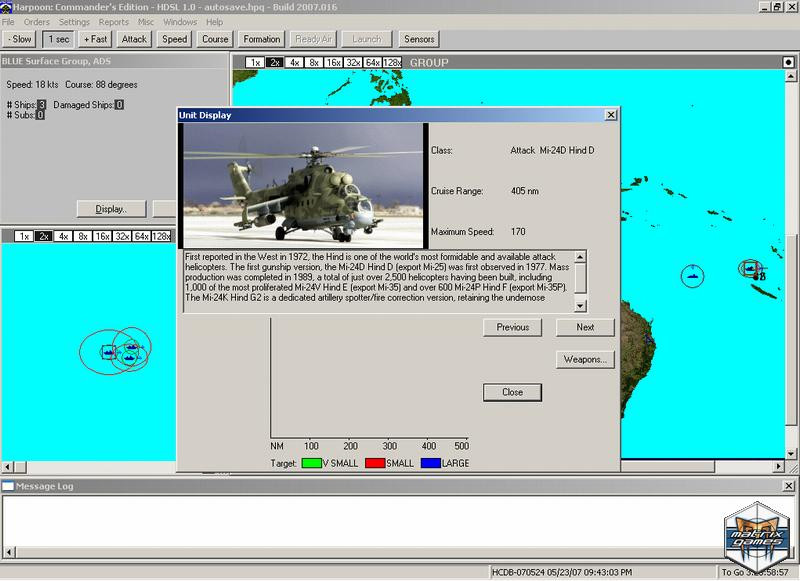Open the Help menu
This screenshot has height=581, width=800.
click(x=214, y=22)
